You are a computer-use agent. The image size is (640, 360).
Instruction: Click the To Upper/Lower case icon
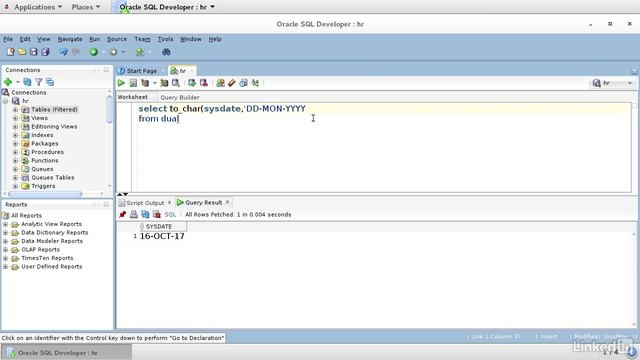255,83
